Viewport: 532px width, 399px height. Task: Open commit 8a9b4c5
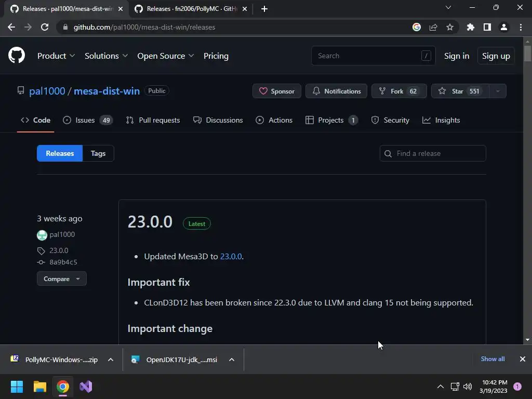pyautogui.click(x=63, y=262)
